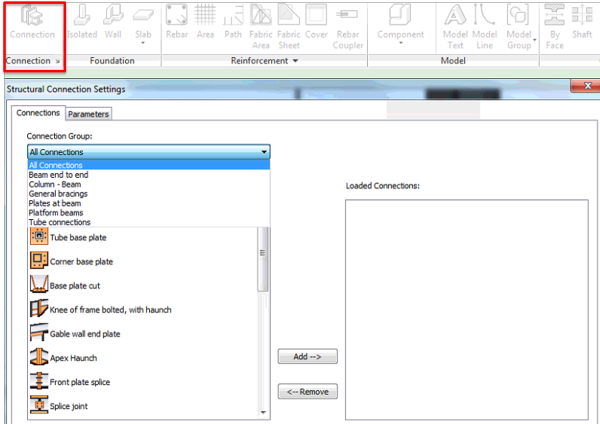The height and width of the screenshot is (424, 600).
Task: Select the Wall foundation tool
Action: (114, 21)
